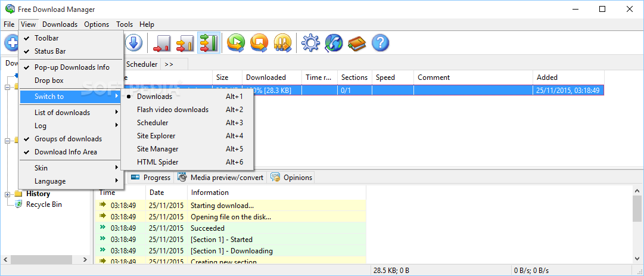Click green icon beside '[Section 1] - Started'
Screen dimensions: 644x276
[102, 239]
